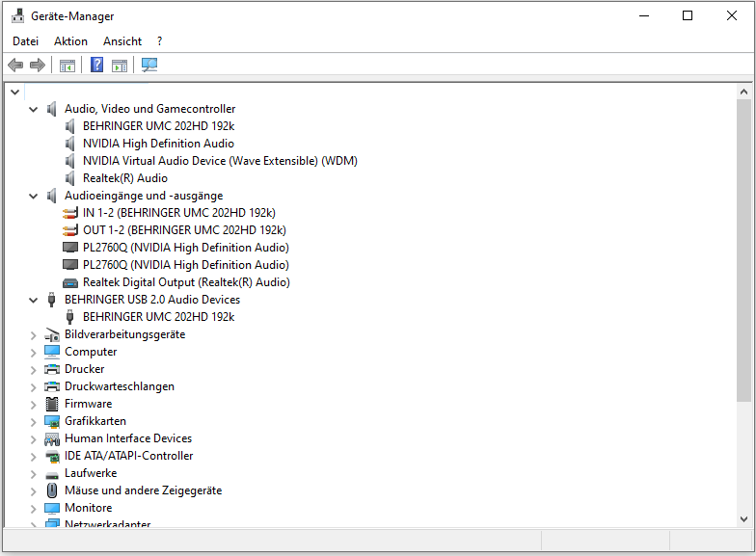
Task: Select OUT 1-2 (BEHRINGER UMC 202HD 192k)
Action: (x=185, y=230)
